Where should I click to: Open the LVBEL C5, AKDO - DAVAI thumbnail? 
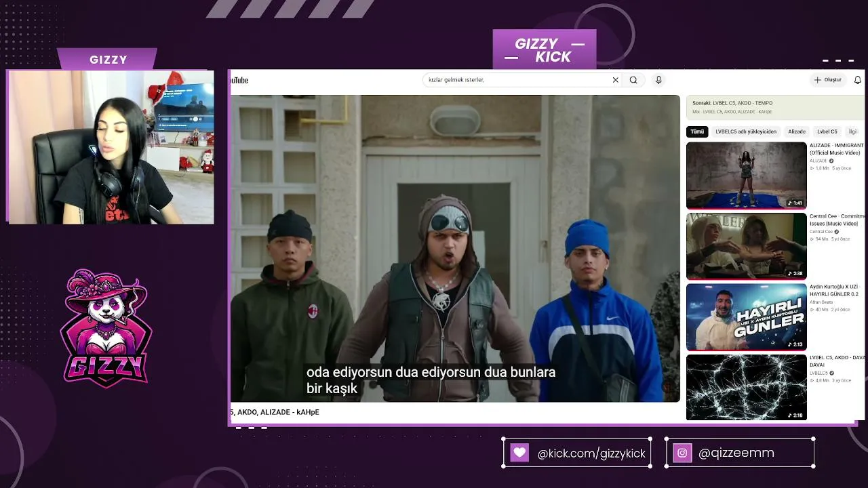tap(746, 387)
